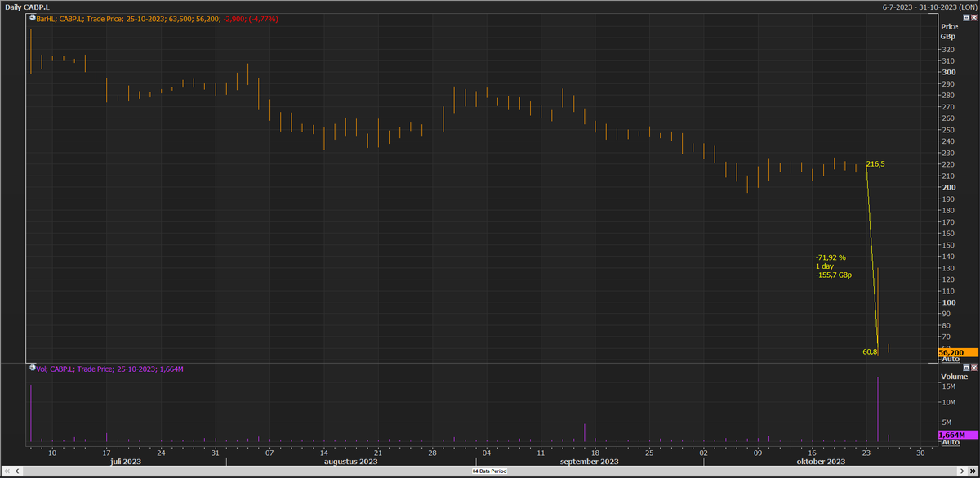
Task: Open the BarHL price series settings icon
Action: click(32, 17)
